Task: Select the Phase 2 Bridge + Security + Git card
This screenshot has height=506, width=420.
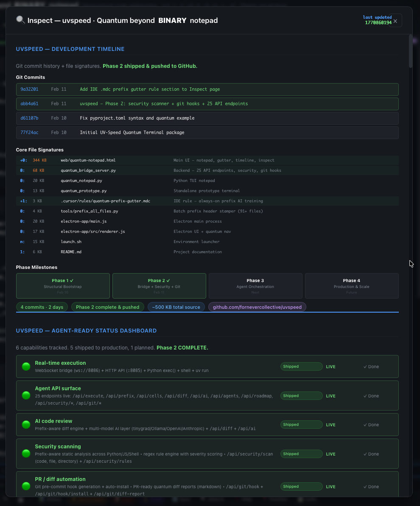Action: tap(159, 286)
